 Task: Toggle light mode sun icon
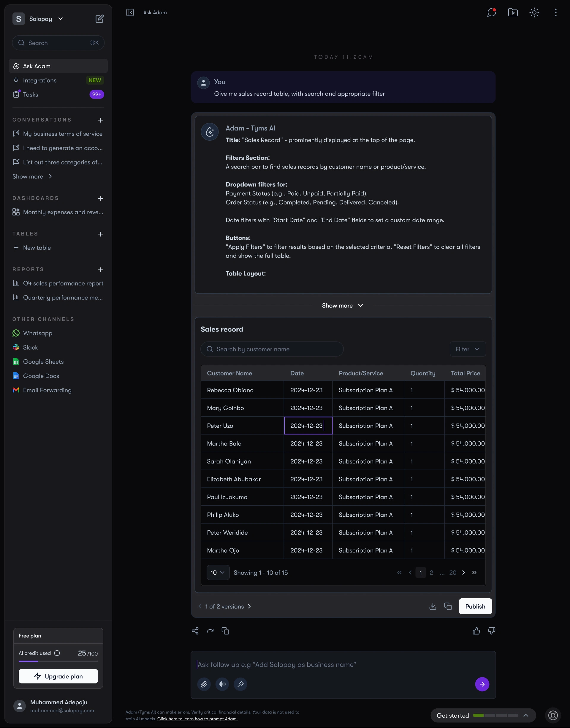pyautogui.click(x=534, y=12)
